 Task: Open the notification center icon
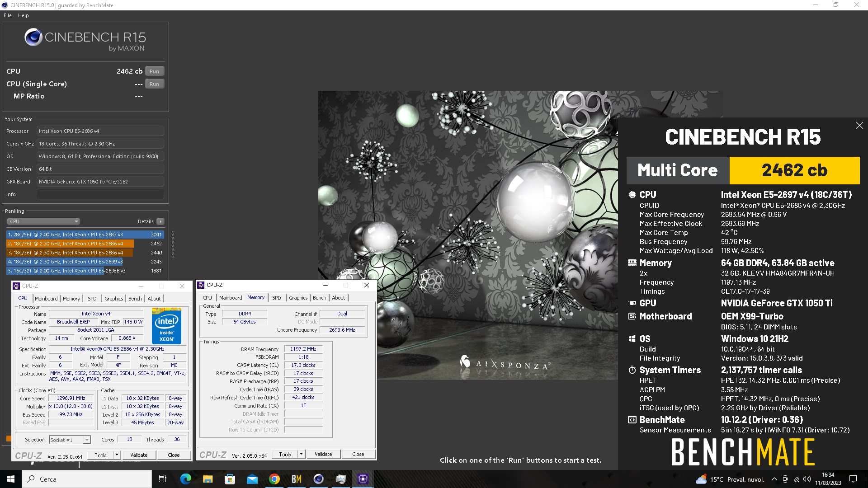[853, 479]
